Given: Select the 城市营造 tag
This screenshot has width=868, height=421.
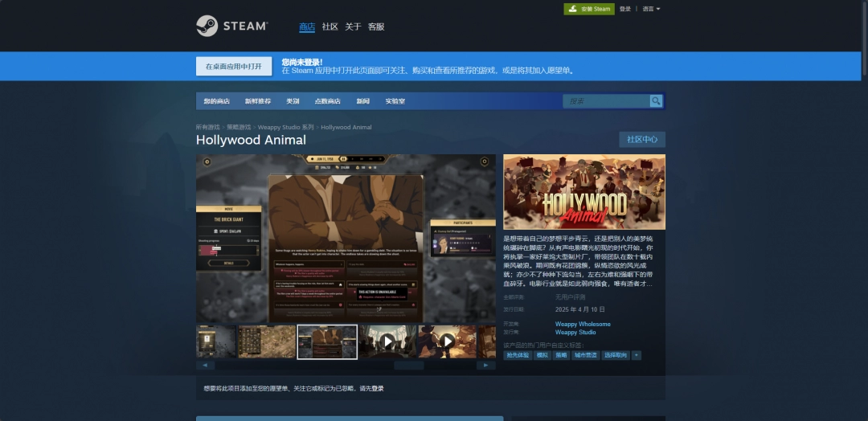Looking at the screenshot, I should pos(585,355).
